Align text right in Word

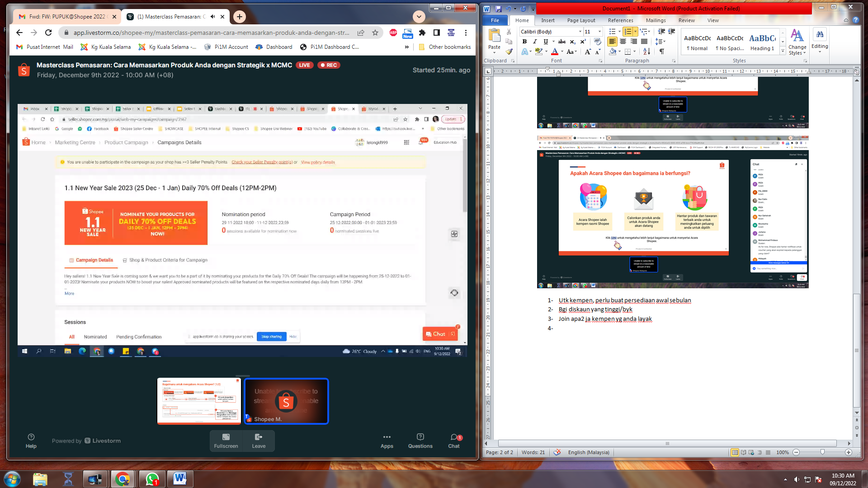633,42
